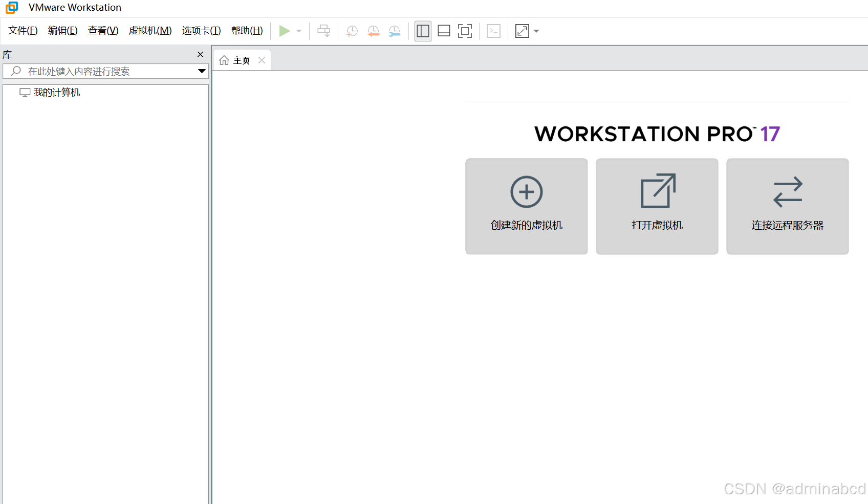Open the 选项卡(T) menu
Viewport: 868px width, 504px height.
click(x=202, y=31)
